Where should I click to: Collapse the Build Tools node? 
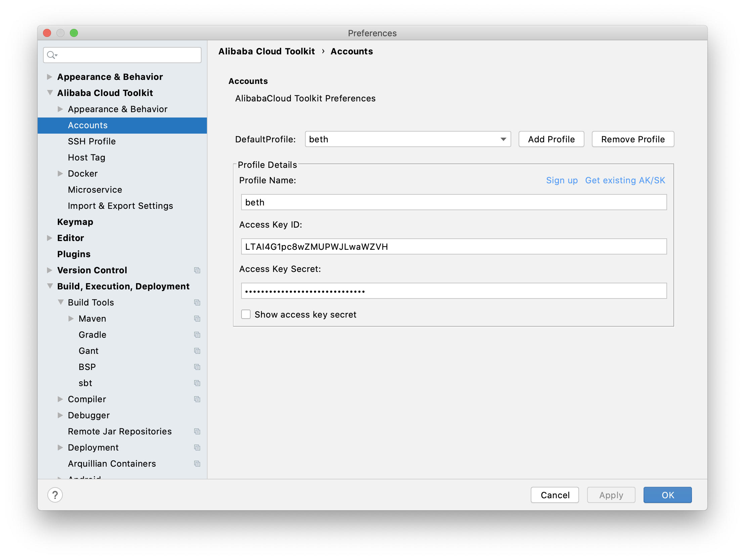[60, 302]
